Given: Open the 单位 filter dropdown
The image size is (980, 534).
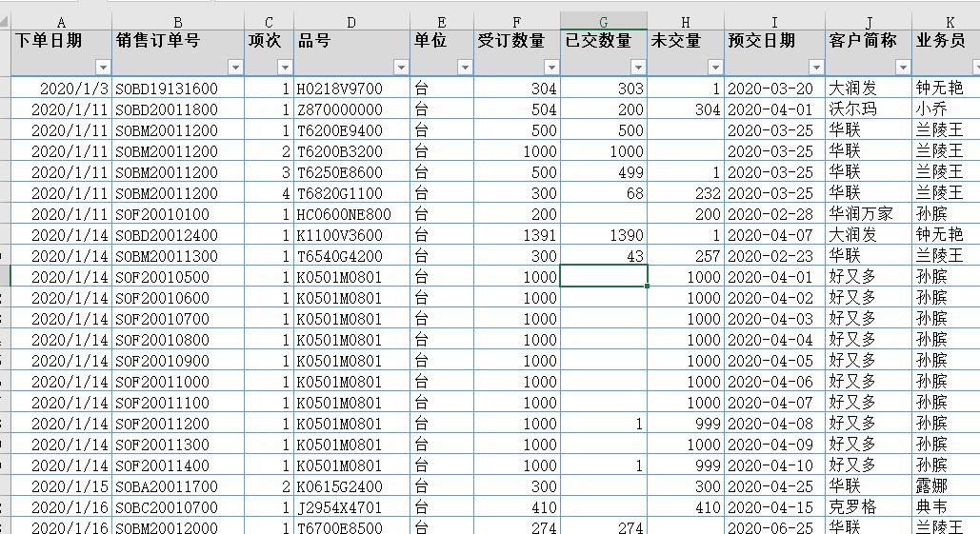Looking at the screenshot, I should (465, 67).
